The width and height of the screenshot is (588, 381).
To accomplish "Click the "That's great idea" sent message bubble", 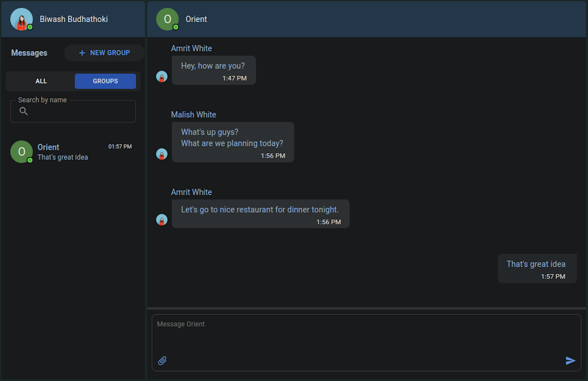I will (x=537, y=269).
